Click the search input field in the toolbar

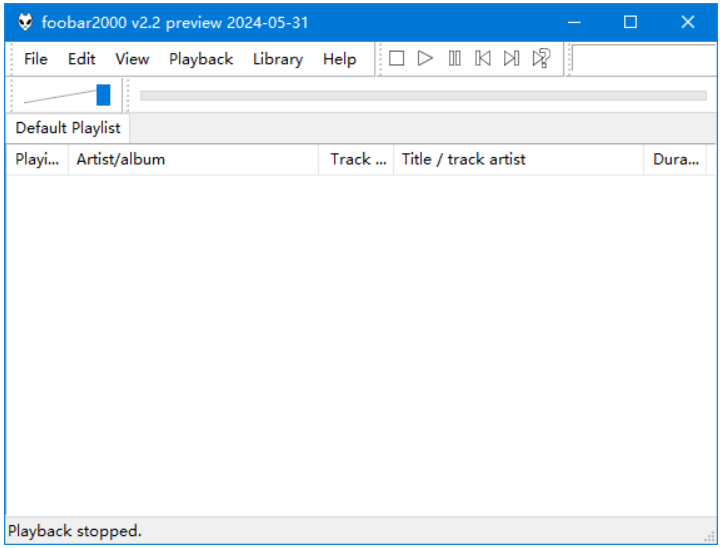tap(644, 59)
